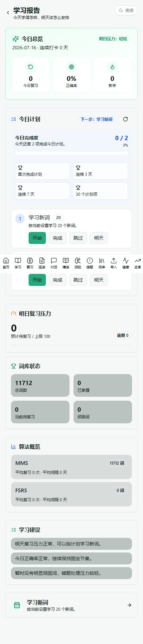
Task: Open 健康 in the navigation bar
Action: (x=126, y=263)
